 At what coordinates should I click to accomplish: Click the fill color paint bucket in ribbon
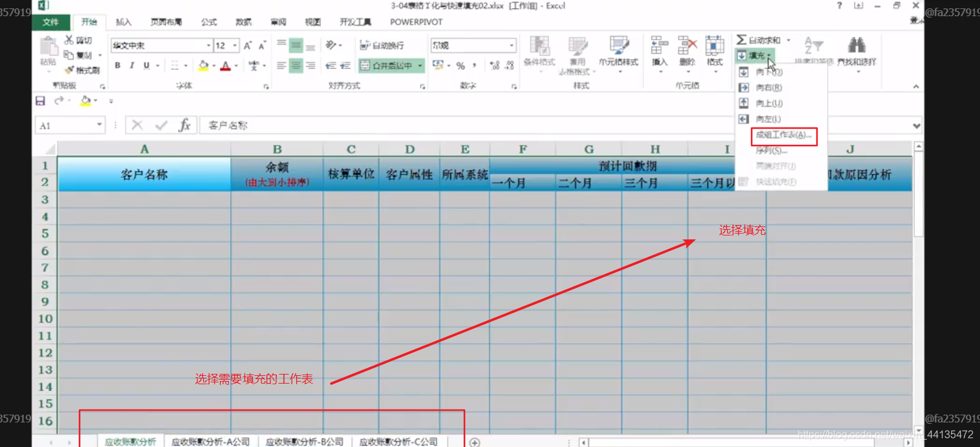204,65
